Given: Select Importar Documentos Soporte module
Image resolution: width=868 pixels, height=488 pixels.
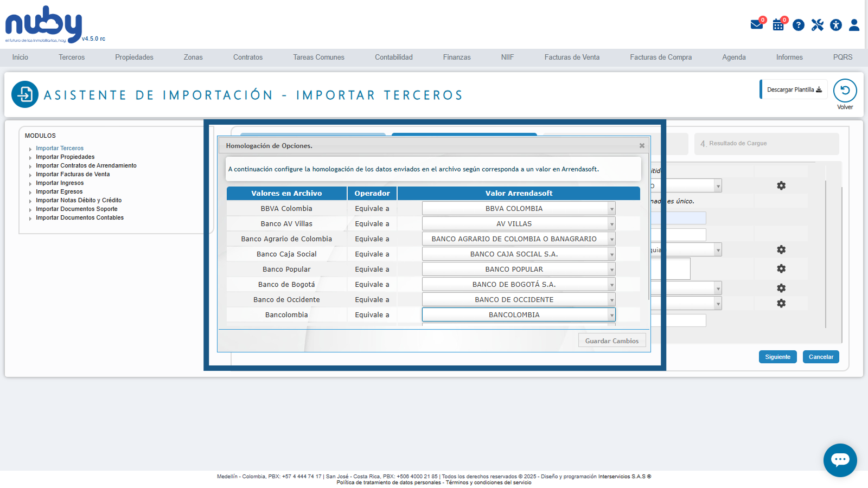Looking at the screenshot, I should click(76, 209).
